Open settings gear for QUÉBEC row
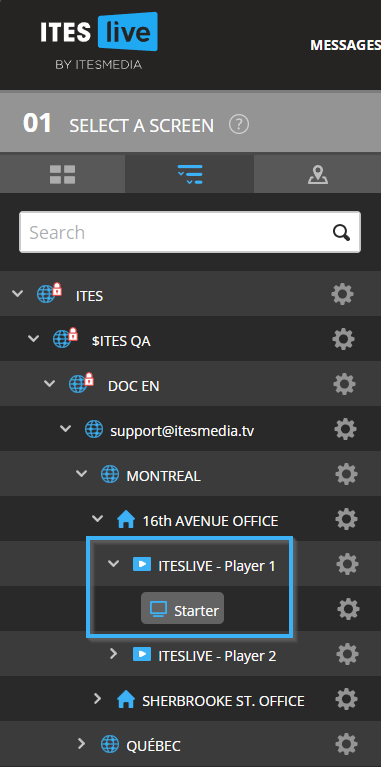The image size is (381, 767). point(346,744)
